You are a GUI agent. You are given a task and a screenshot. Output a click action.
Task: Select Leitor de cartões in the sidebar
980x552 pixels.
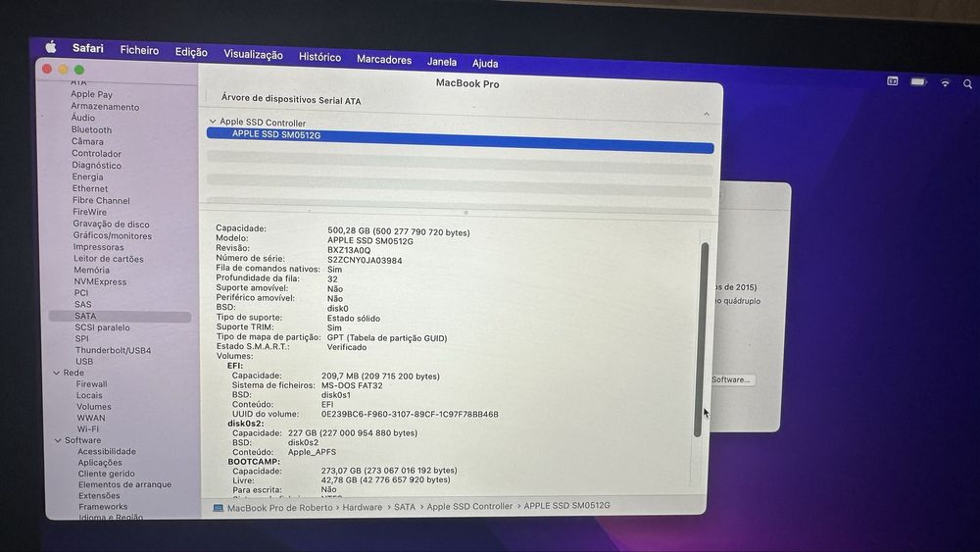pyautogui.click(x=109, y=259)
